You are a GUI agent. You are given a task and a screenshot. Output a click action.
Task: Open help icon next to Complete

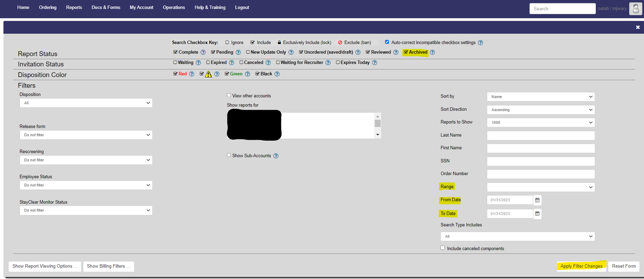click(203, 52)
